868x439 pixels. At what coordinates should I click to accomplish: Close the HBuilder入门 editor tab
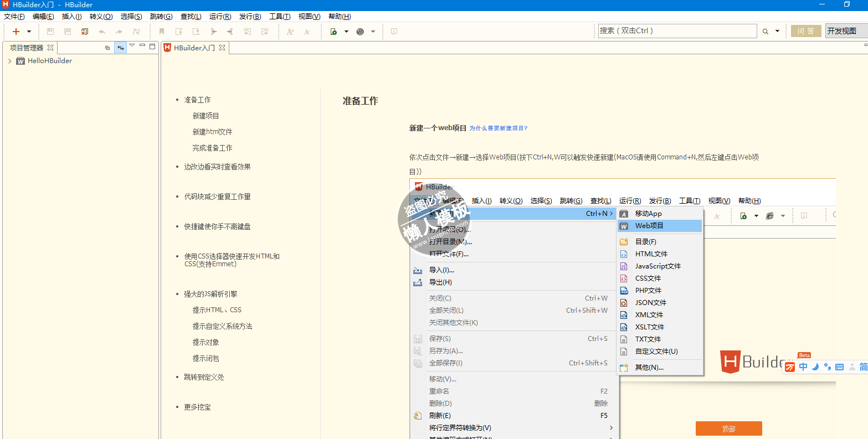click(x=222, y=48)
